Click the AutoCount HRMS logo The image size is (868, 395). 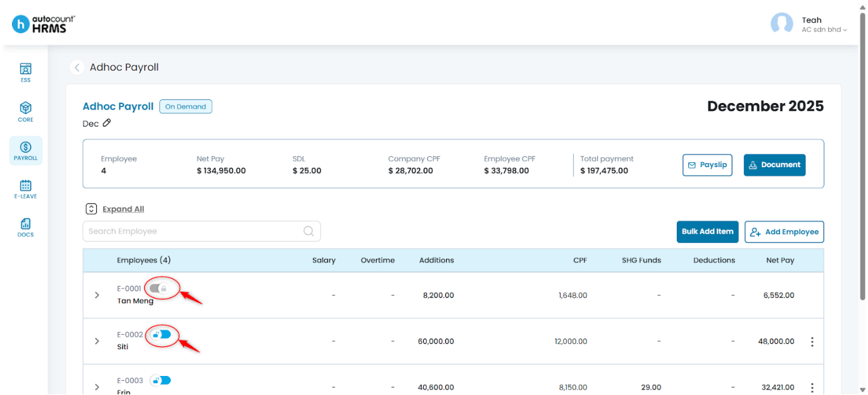point(44,24)
